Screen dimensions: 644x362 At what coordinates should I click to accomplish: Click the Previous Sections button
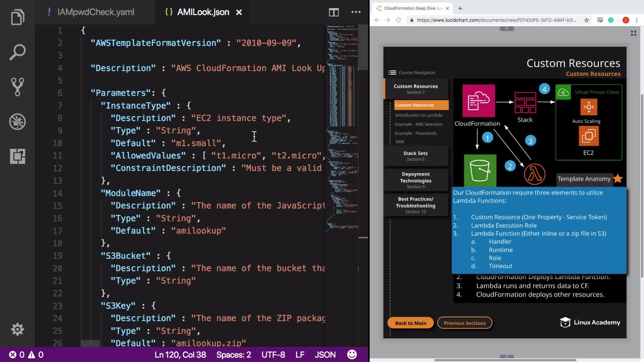tap(465, 323)
